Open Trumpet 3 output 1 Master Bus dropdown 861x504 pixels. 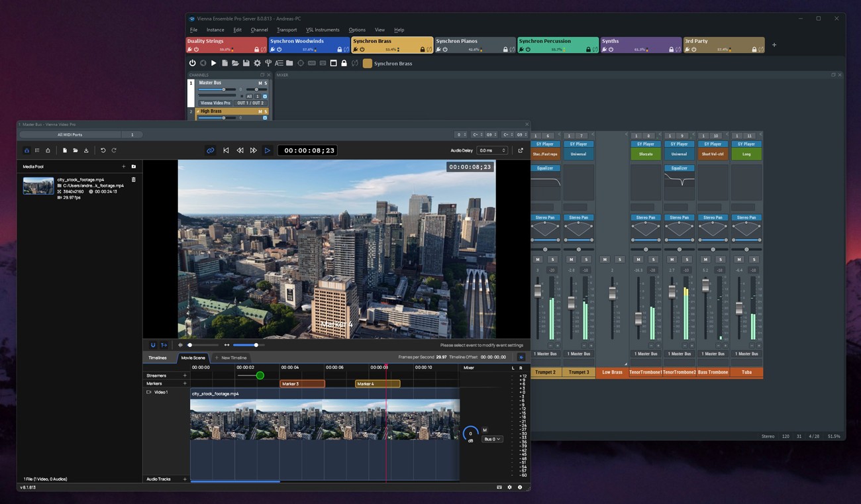pyautogui.click(x=579, y=354)
